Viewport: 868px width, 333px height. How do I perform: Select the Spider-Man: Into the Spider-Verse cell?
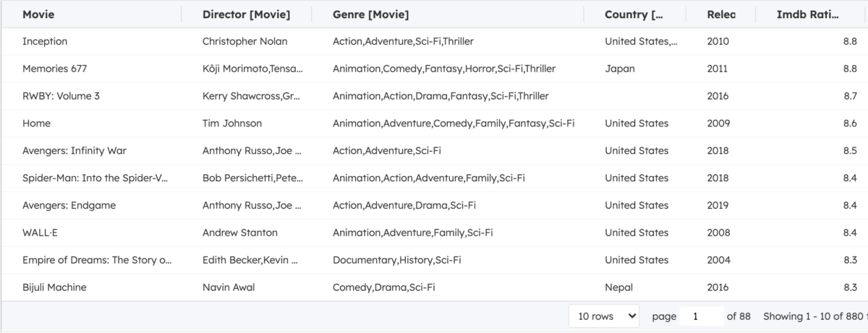coord(95,178)
